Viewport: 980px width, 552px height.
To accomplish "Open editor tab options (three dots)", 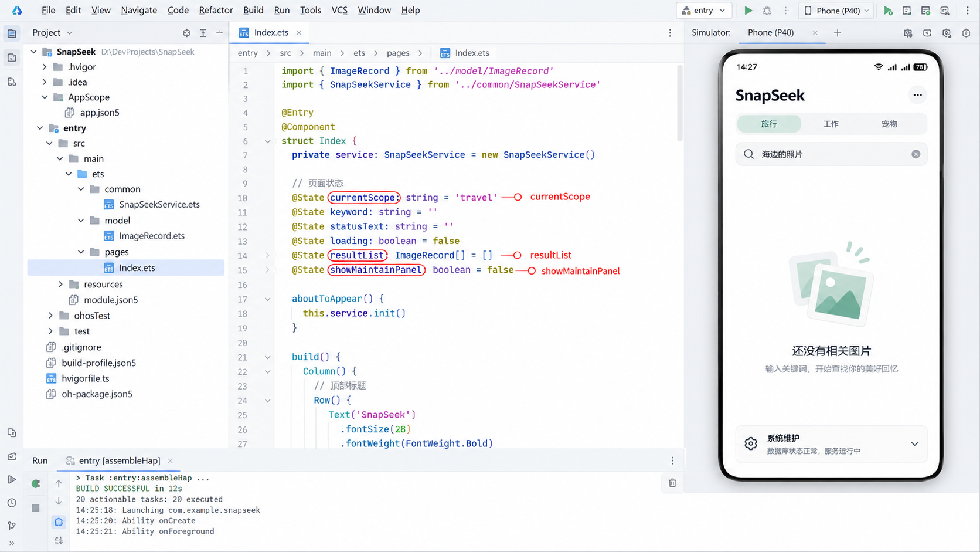I will point(670,33).
